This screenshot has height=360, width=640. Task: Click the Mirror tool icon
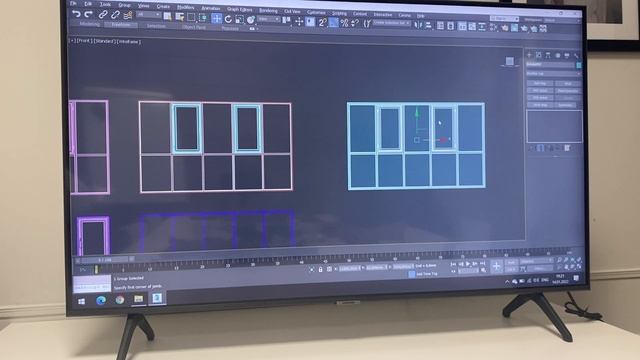coord(418,25)
